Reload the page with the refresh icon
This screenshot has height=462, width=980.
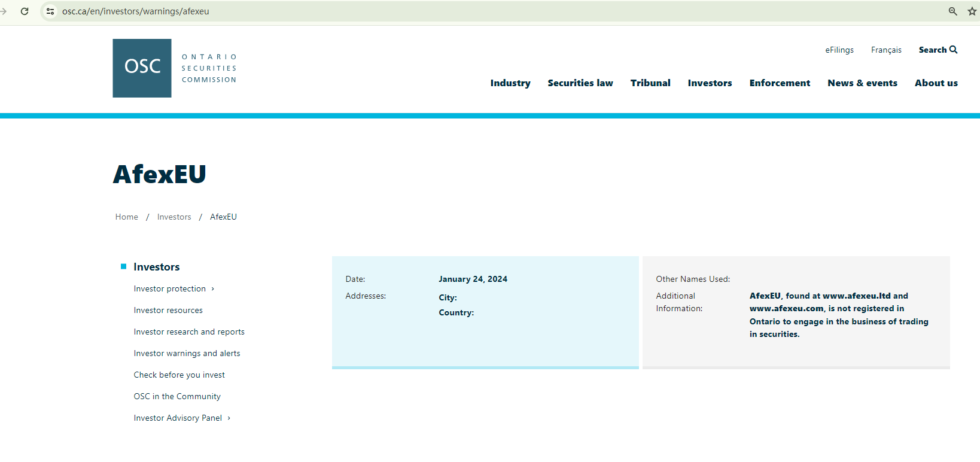click(25, 11)
